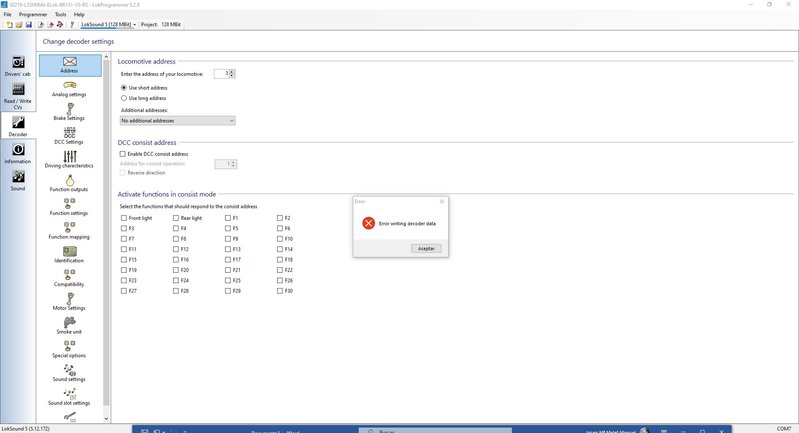Click the locomotive address input field
The height and width of the screenshot is (433, 799).
click(221, 74)
